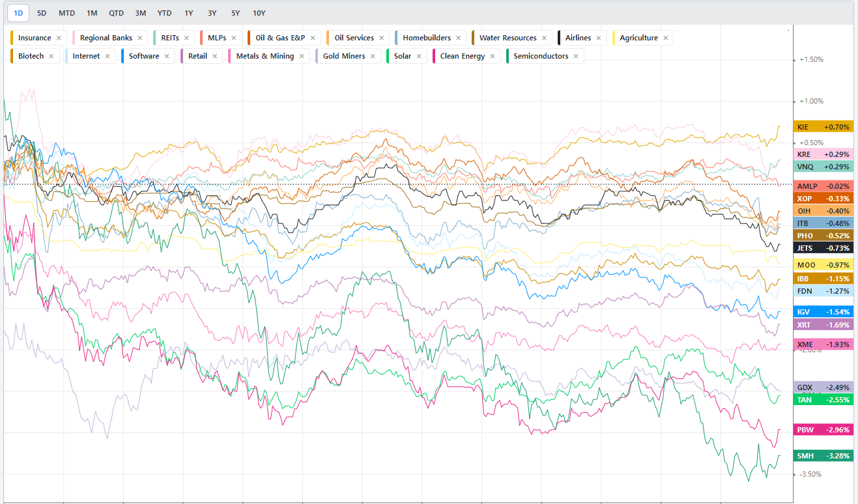Close the Semiconductors legend tag
The image size is (858, 504).
tap(576, 56)
